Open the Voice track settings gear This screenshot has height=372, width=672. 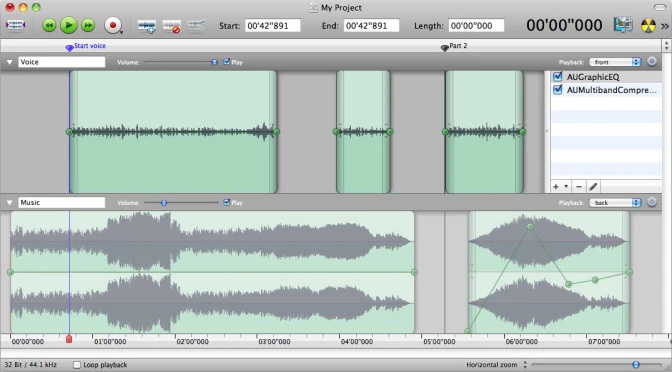[x=652, y=62]
